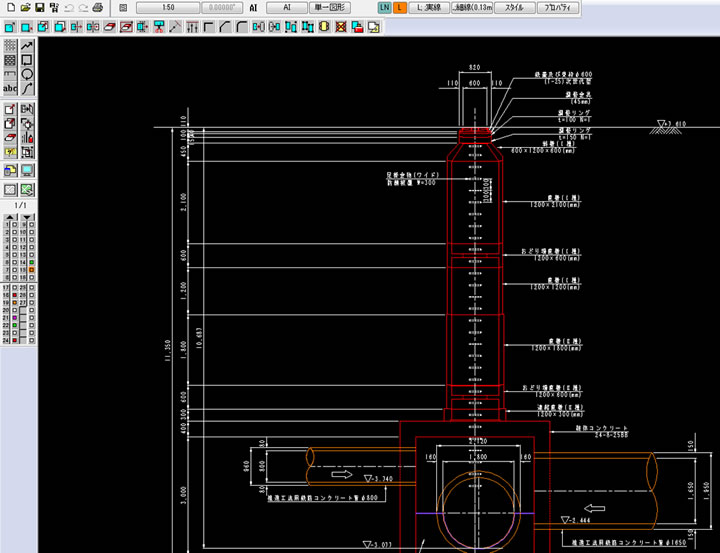Image resolution: width=720 pixels, height=553 pixels.
Task: Open the 1:50 scale selector
Action: [169, 7]
